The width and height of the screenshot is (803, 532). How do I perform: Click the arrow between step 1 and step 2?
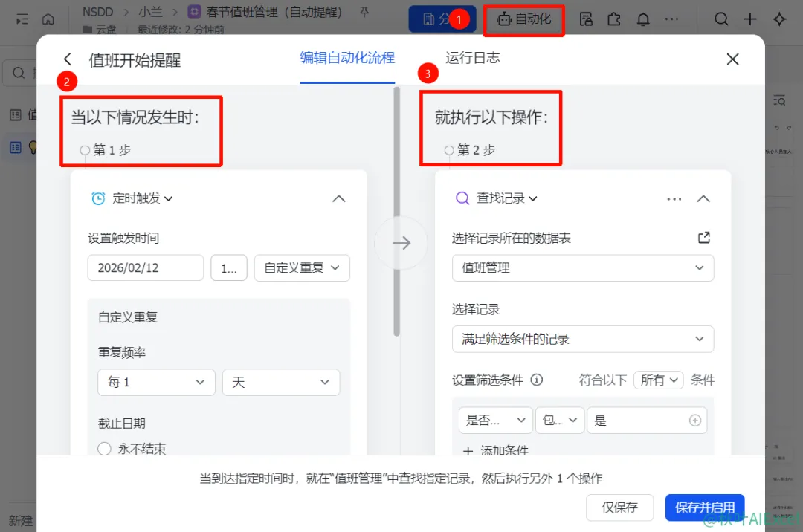pyautogui.click(x=401, y=242)
